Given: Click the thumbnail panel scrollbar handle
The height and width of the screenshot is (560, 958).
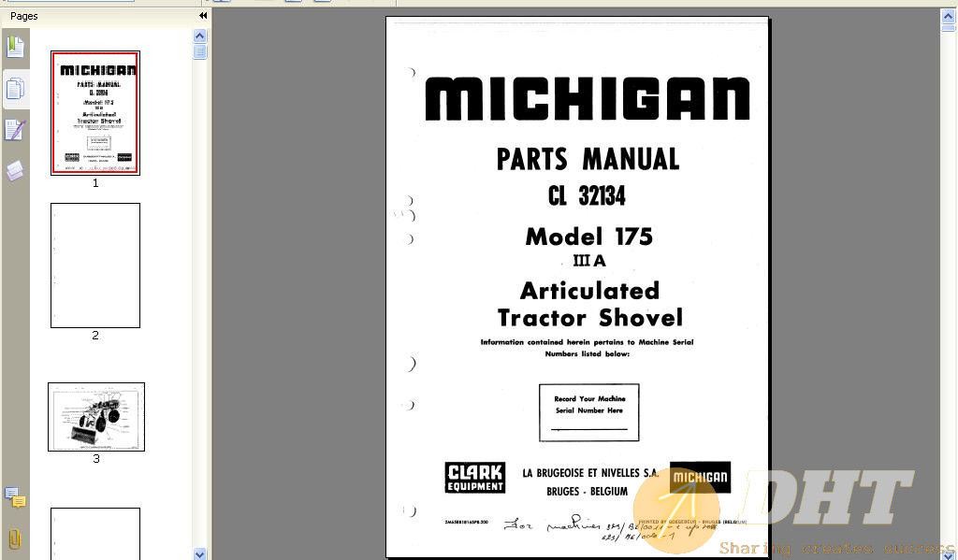Looking at the screenshot, I should pyautogui.click(x=200, y=52).
